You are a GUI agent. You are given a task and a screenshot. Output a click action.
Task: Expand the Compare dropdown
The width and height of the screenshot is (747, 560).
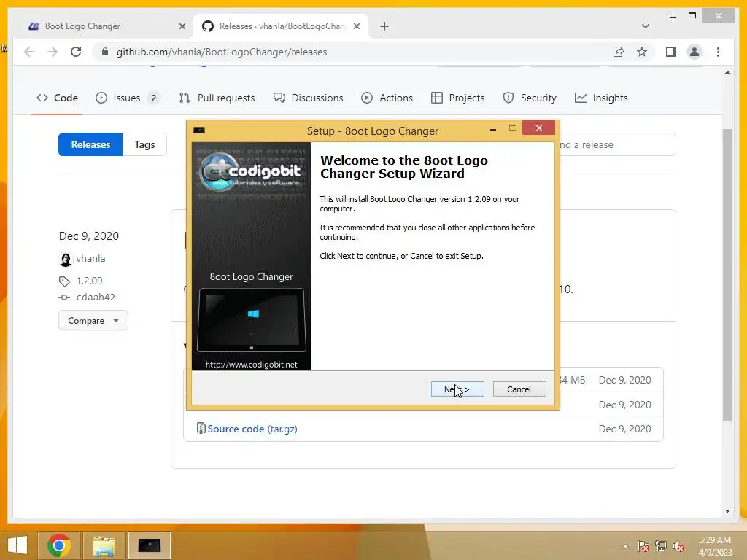coord(93,321)
